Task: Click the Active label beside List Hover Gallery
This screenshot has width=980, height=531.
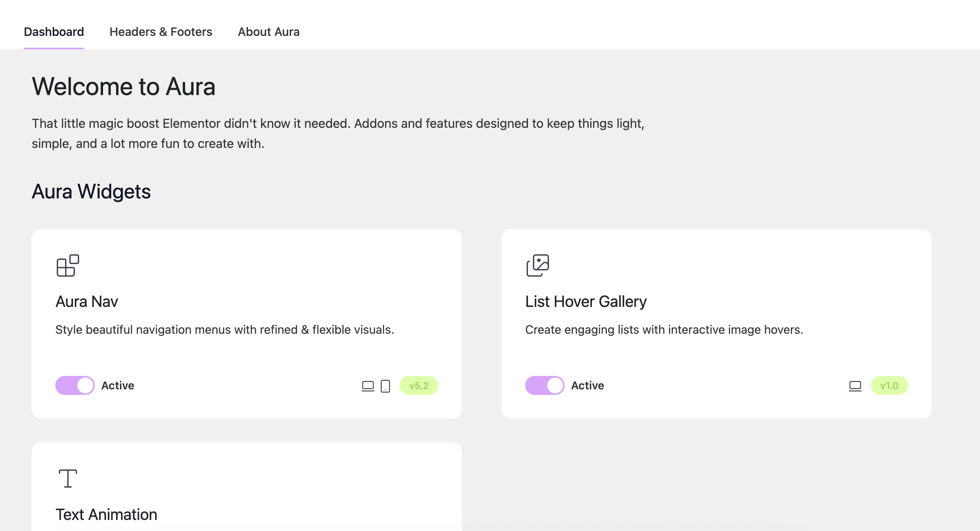Action: [587, 385]
